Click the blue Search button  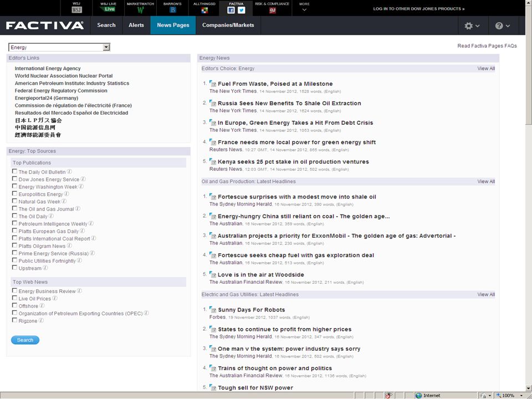[x=25, y=340]
